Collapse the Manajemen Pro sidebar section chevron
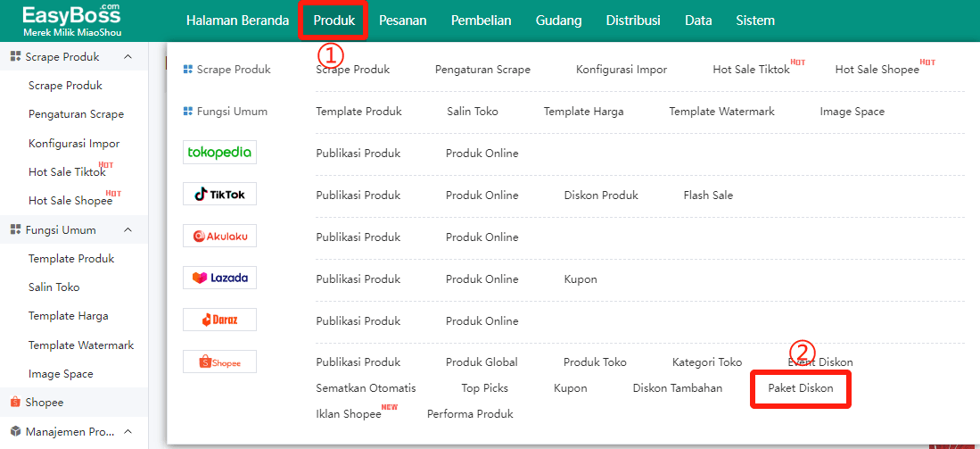 click(x=128, y=431)
